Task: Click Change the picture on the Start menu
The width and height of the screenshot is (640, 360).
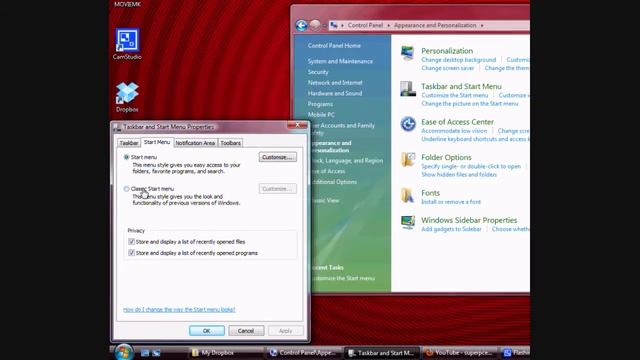Action: [470, 104]
